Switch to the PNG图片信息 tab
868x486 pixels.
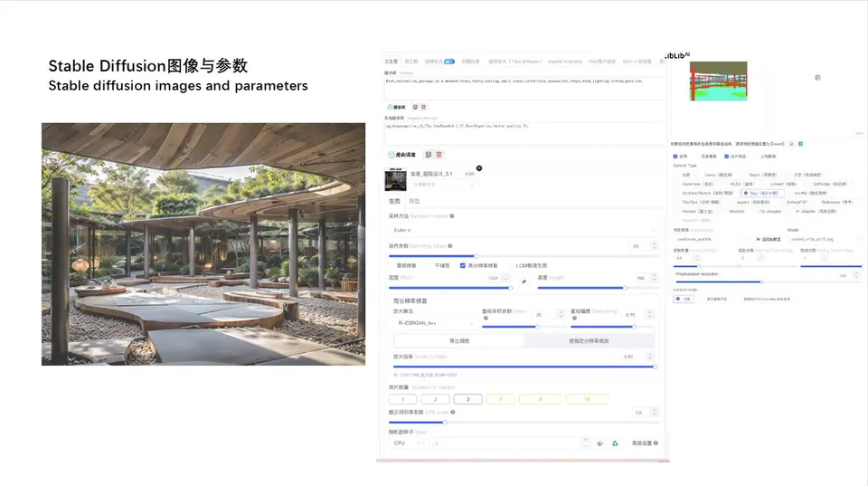[602, 62]
